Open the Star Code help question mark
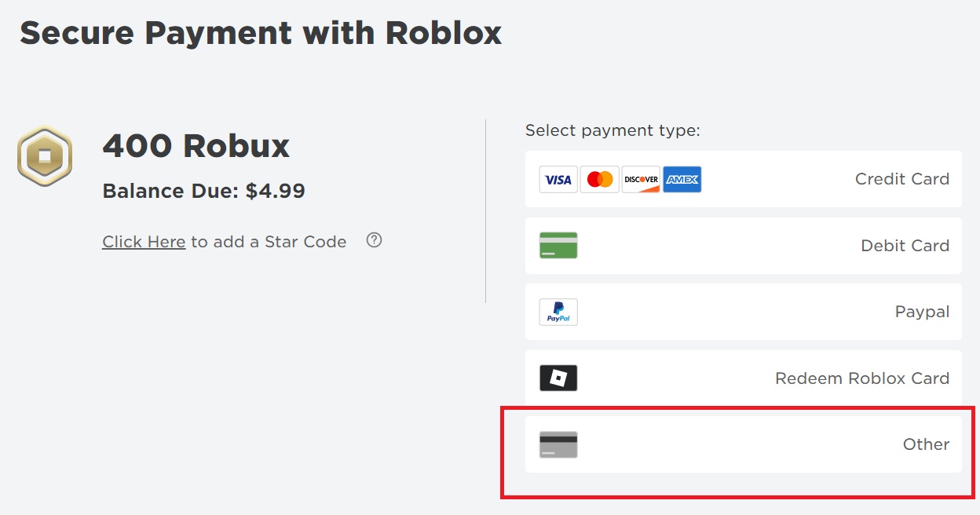 375,241
